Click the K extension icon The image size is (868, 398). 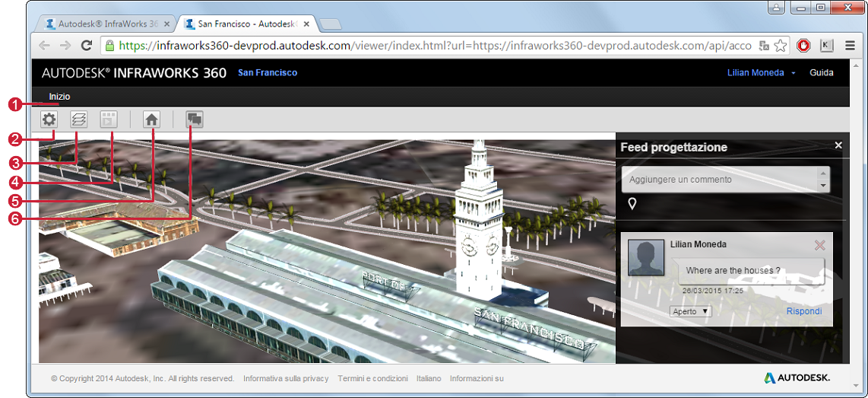click(826, 46)
